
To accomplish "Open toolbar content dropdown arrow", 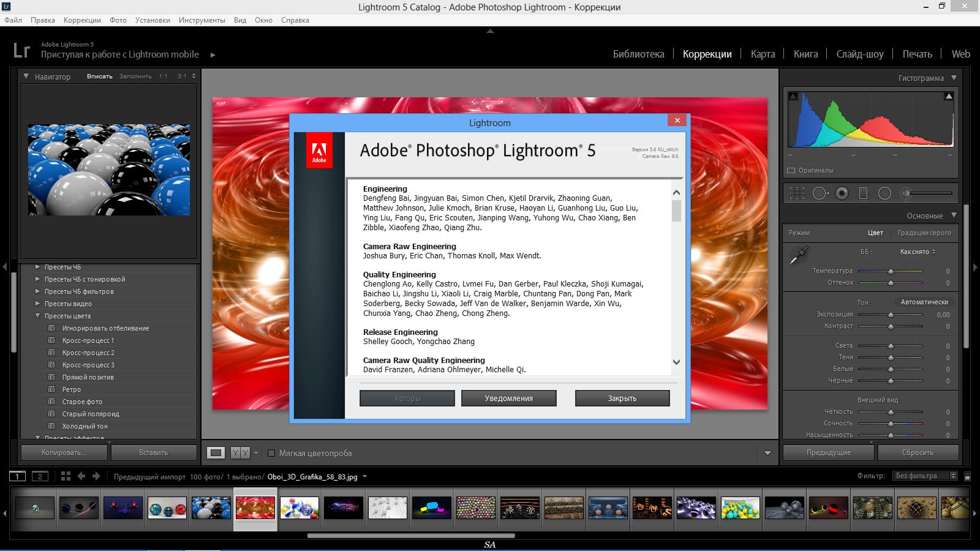I will (767, 454).
